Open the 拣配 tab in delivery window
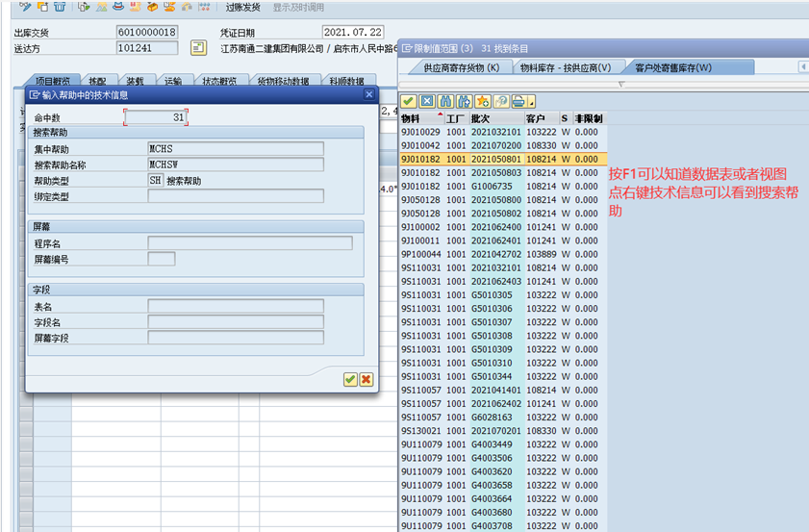The image size is (809, 532). coord(97,81)
